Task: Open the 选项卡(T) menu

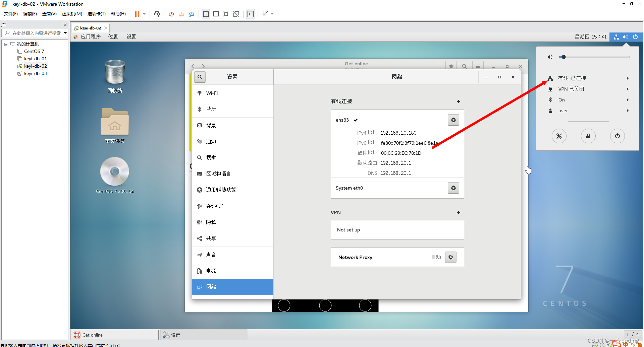Action: (96, 14)
